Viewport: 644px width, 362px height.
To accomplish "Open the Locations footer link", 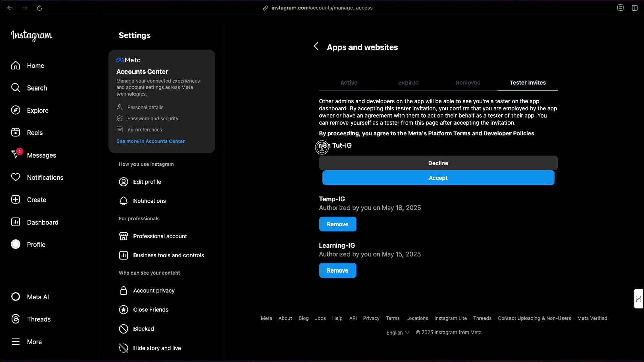I will tap(417, 318).
